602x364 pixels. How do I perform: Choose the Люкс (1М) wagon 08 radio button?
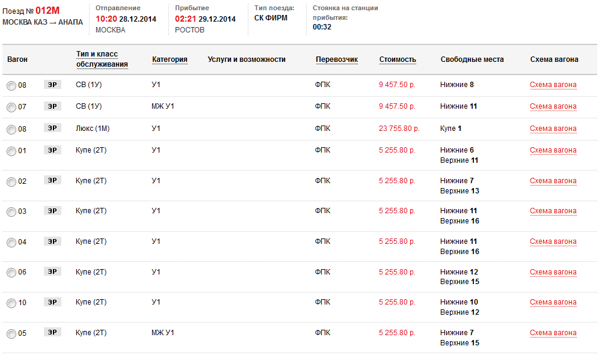click(11, 130)
